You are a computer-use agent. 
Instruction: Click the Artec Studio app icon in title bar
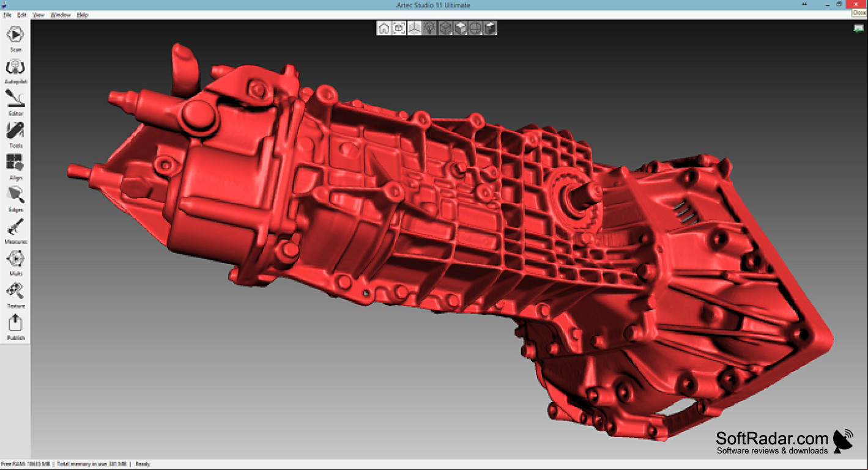[4, 5]
